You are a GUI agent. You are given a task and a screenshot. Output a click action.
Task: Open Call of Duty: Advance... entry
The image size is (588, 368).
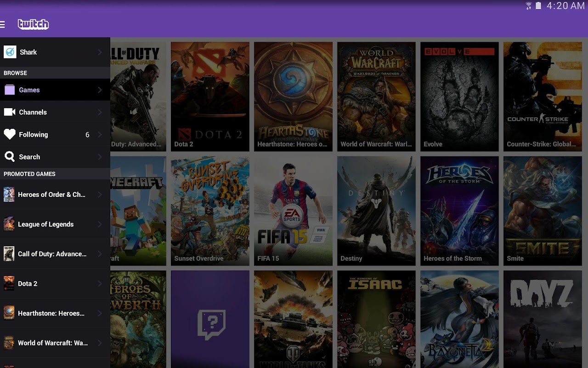click(55, 254)
